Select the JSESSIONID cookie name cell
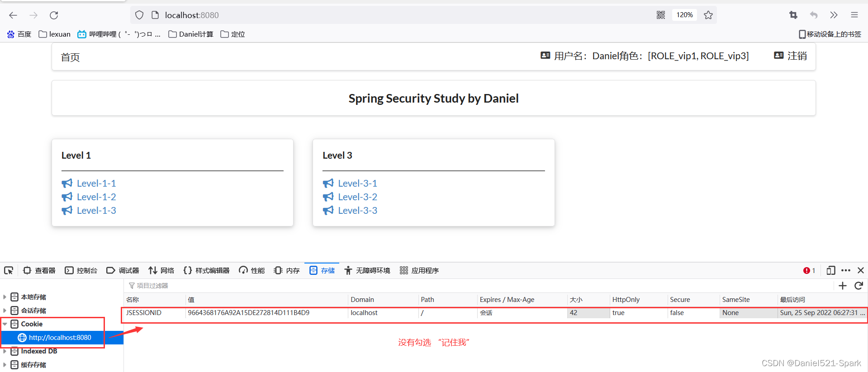Viewport: 868px width, 372px height. coord(154,313)
